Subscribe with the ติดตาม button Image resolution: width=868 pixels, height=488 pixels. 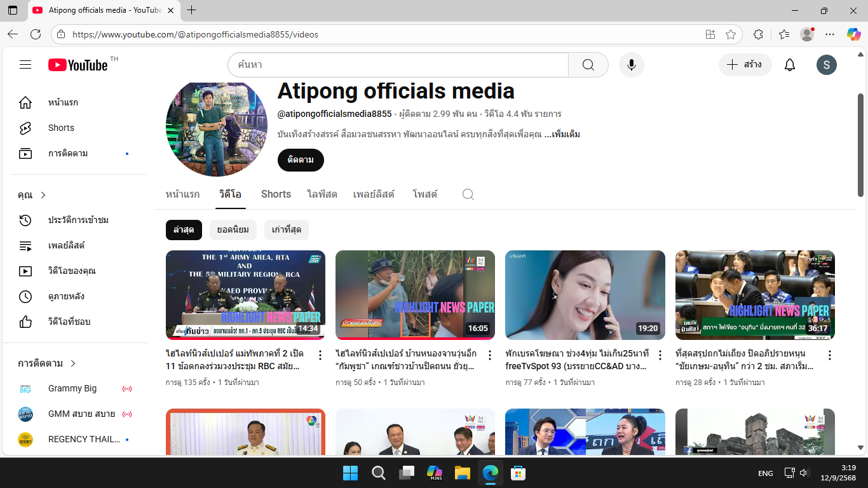click(x=301, y=160)
